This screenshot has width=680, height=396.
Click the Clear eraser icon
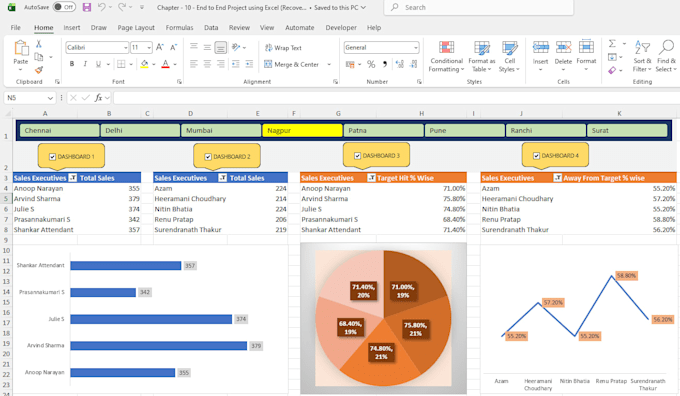612,70
